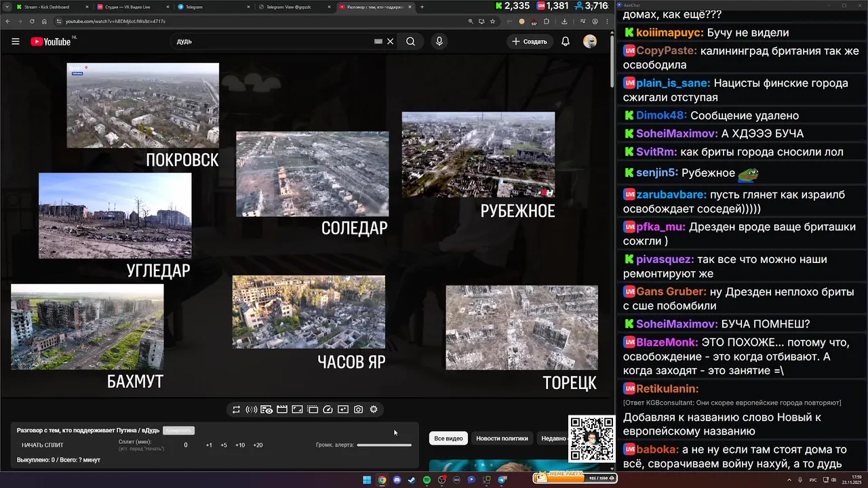Open Telegram from the taskbar
Image resolution: width=868 pixels, height=488 pixels.
[501, 480]
